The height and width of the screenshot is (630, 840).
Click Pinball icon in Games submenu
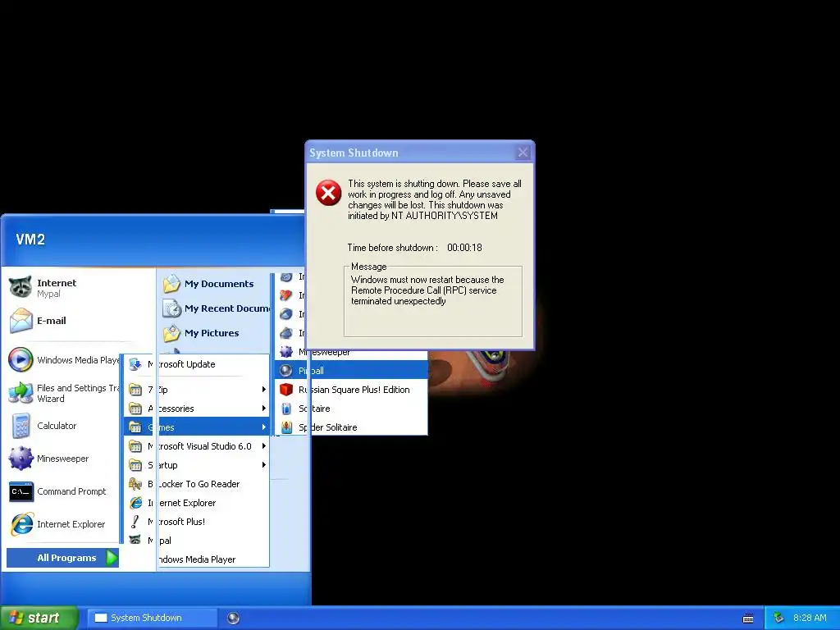tap(286, 371)
